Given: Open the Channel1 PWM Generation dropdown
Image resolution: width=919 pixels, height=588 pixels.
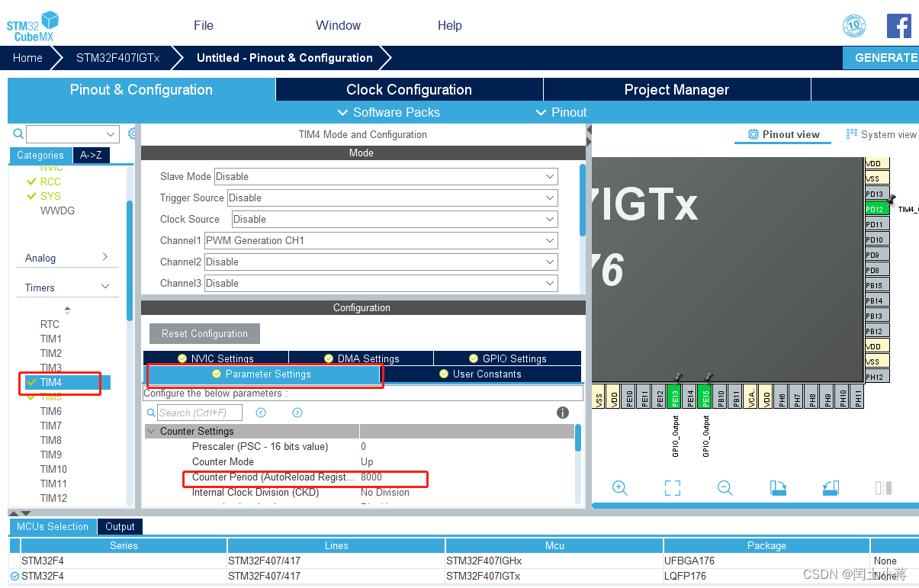Looking at the screenshot, I should coord(381,240).
